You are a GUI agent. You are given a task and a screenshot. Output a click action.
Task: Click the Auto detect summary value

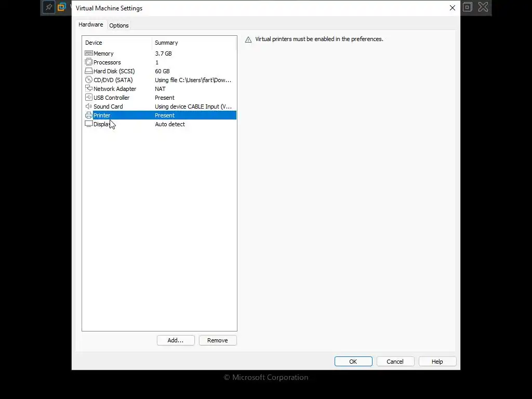pyautogui.click(x=170, y=124)
